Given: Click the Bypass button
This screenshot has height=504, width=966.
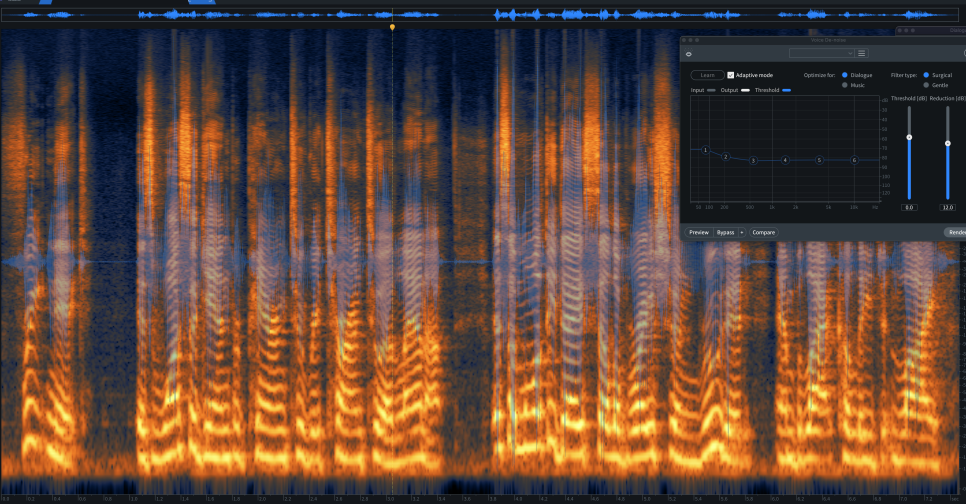Looking at the screenshot, I should 725,232.
